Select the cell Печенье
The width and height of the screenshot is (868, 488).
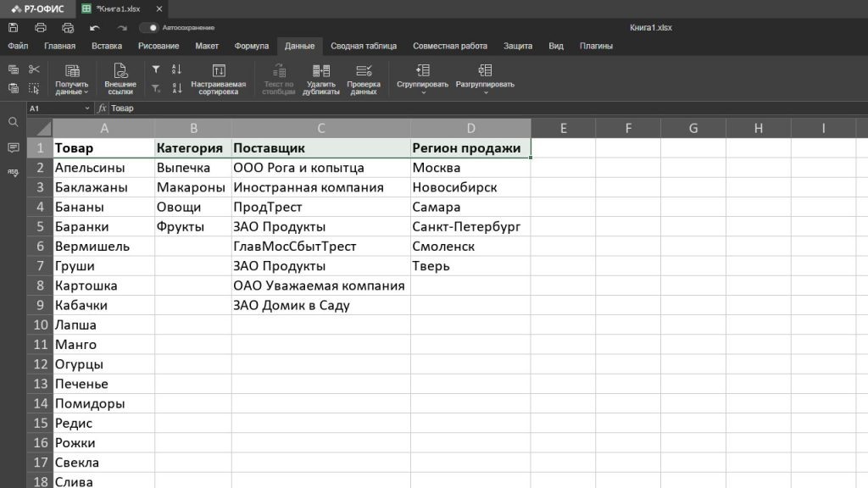tap(104, 384)
